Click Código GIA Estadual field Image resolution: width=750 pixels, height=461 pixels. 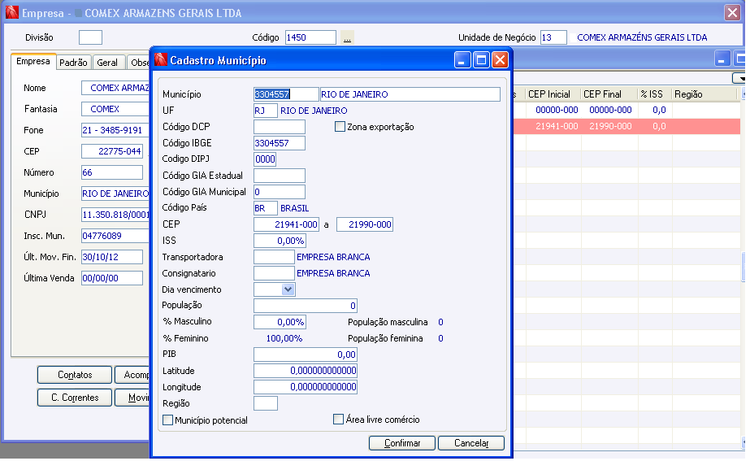279,176
